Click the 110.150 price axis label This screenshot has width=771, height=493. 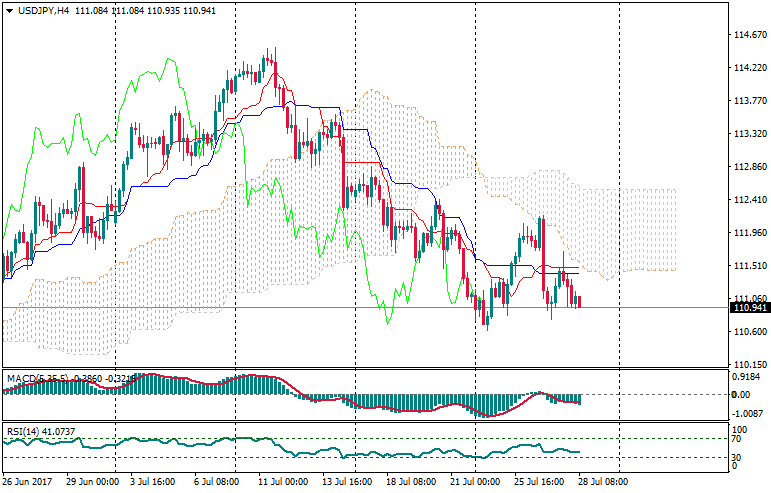[x=750, y=365]
